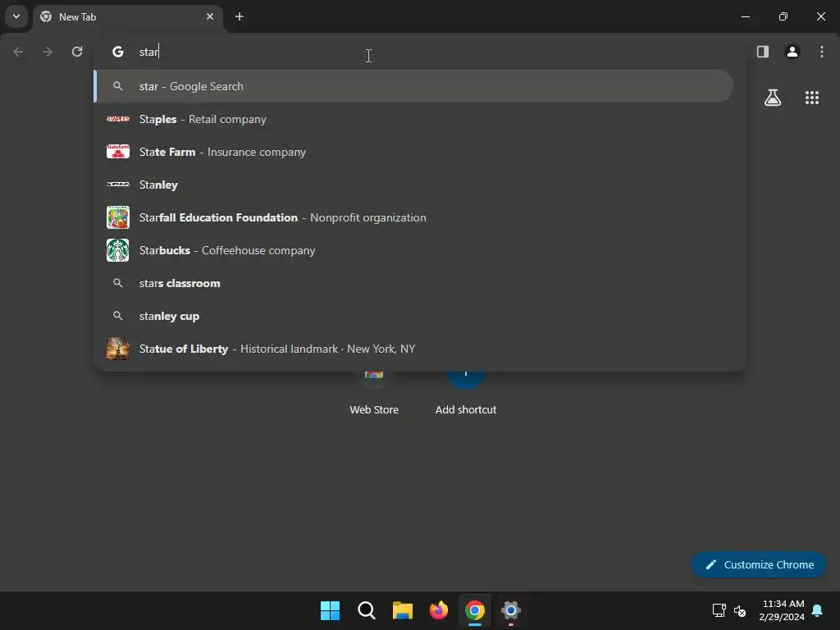Click the Add shortcut button
Screen dimensions: 840x630
coord(466,394)
